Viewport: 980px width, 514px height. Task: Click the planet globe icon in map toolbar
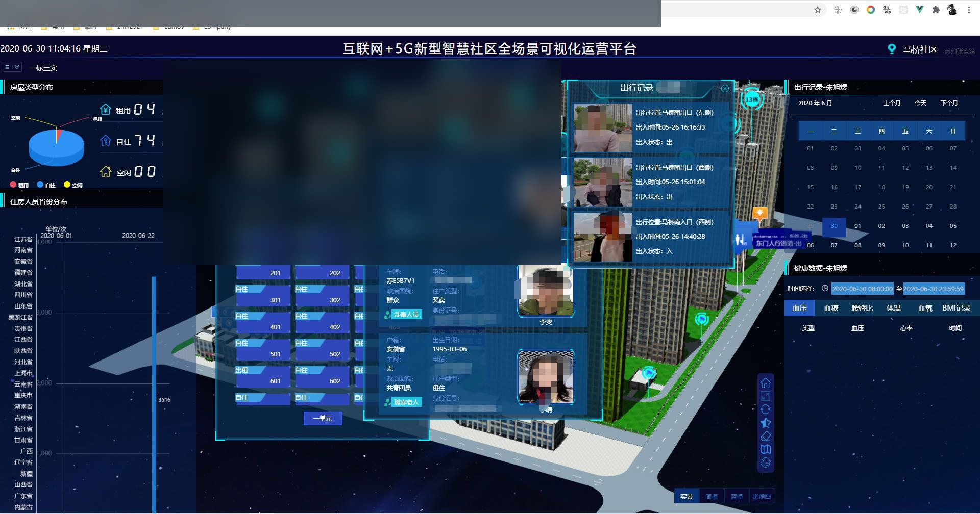click(x=765, y=462)
